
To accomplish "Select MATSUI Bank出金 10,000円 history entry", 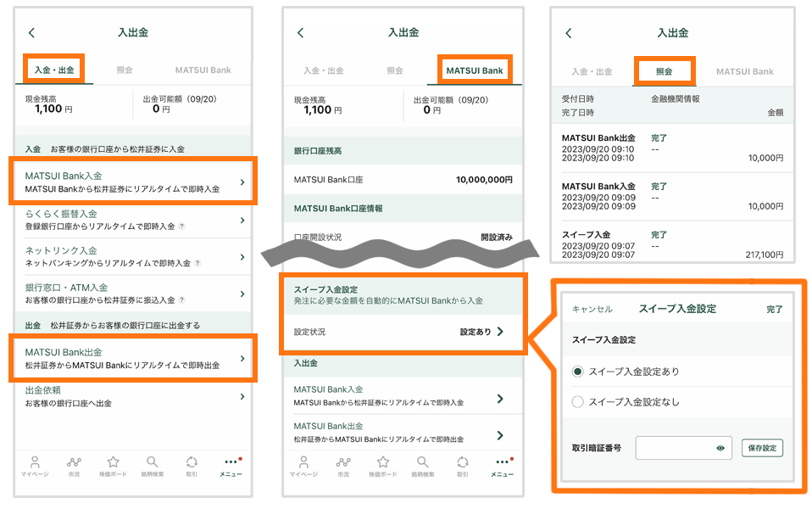I will point(673,148).
